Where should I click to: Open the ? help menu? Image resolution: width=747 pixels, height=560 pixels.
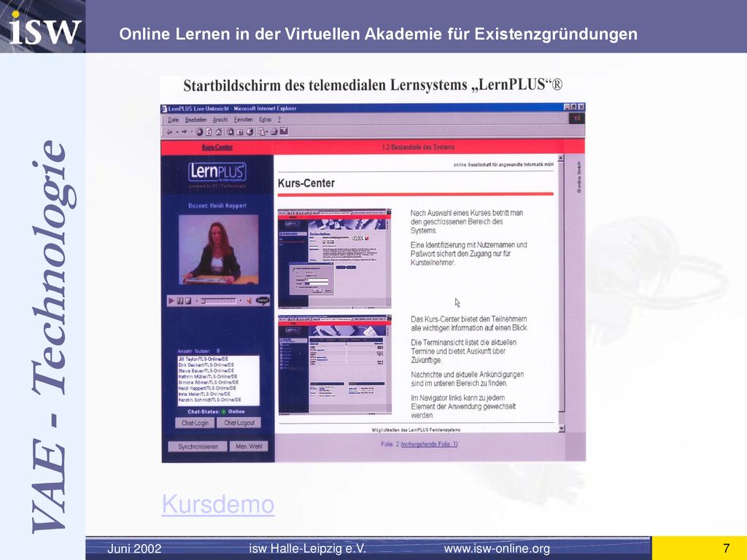279,120
